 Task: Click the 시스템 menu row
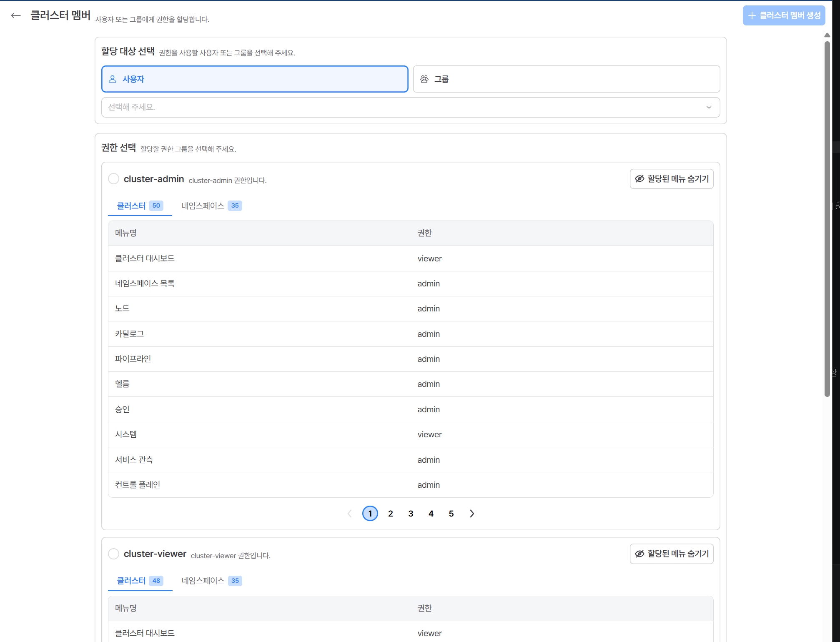[411, 434]
